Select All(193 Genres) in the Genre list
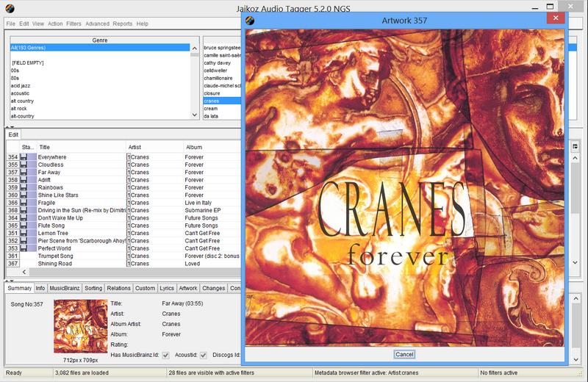 (x=100, y=48)
